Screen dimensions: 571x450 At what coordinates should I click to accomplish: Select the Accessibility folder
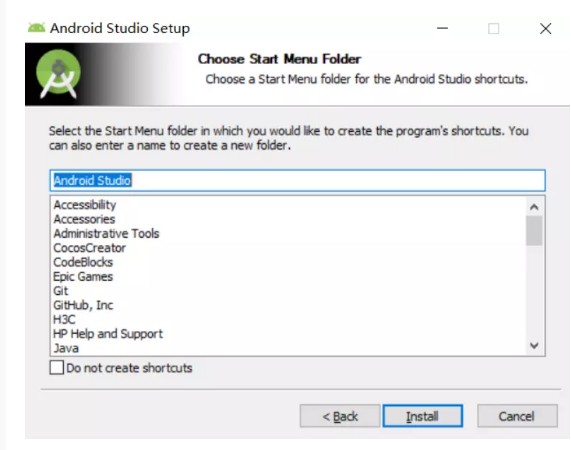tap(85, 205)
